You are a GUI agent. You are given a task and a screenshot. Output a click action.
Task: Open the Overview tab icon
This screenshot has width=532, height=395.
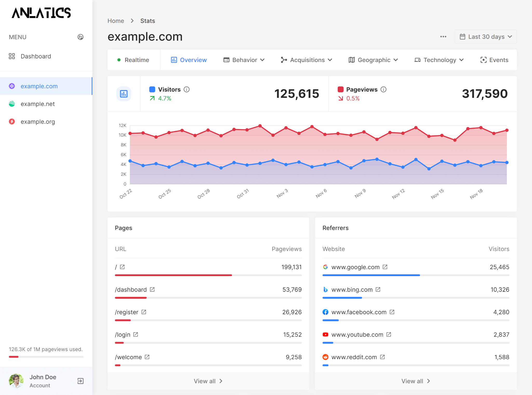[174, 60]
